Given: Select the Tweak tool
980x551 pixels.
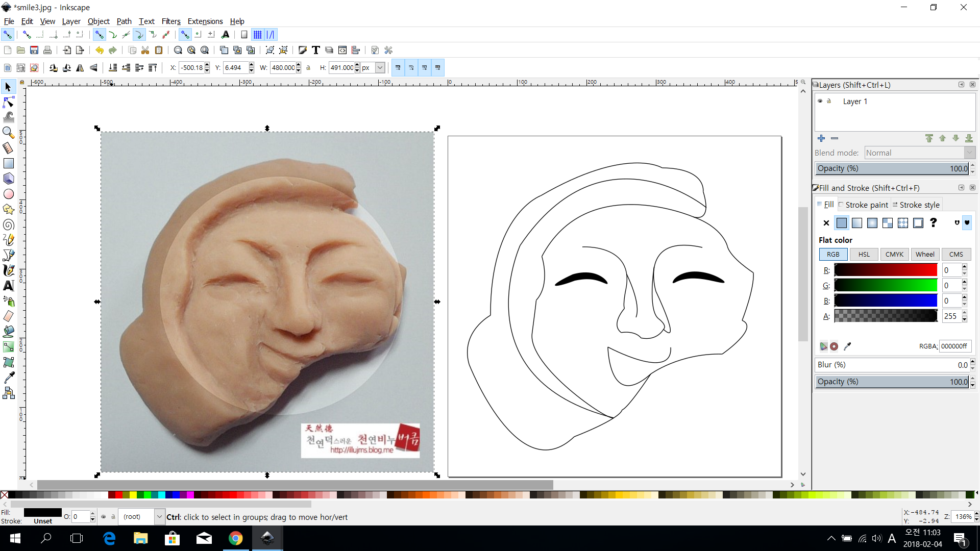Looking at the screenshot, I should point(8,117).
